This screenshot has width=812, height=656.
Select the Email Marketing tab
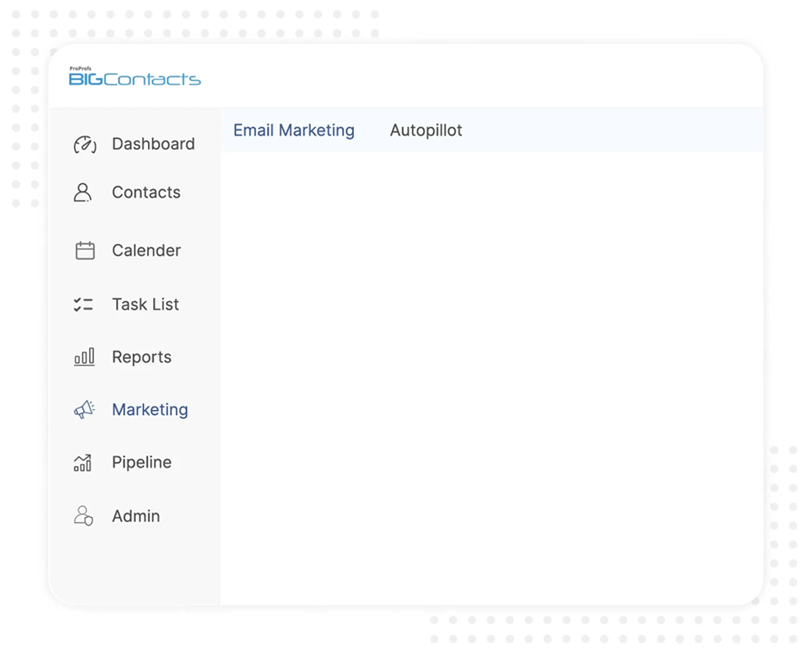click(293, 130)
